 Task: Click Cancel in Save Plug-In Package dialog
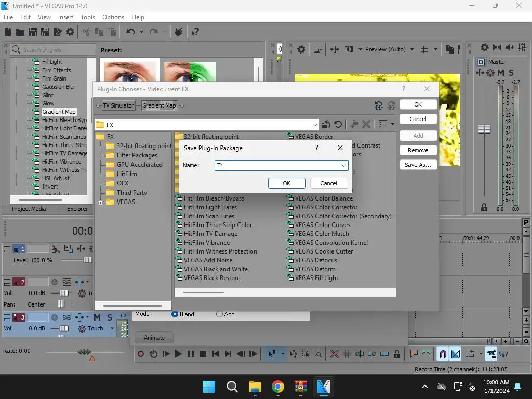(328, 183)
